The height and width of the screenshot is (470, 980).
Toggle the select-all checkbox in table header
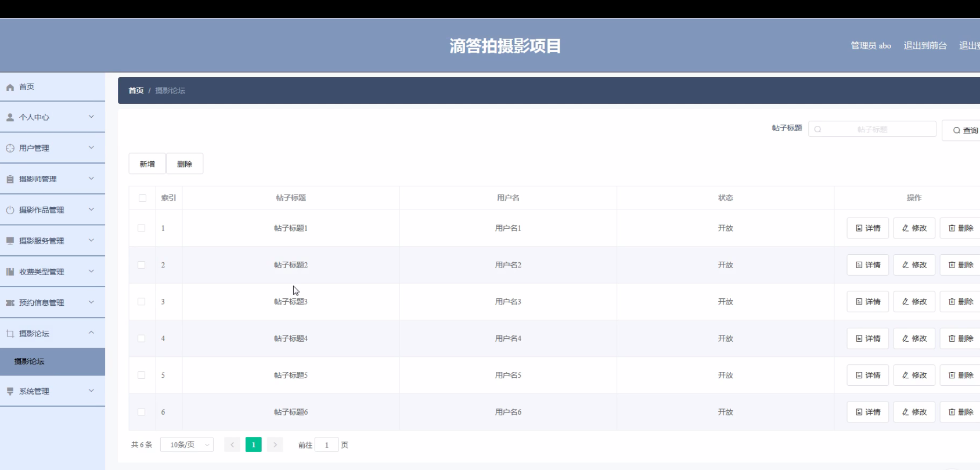pos(142,198)
